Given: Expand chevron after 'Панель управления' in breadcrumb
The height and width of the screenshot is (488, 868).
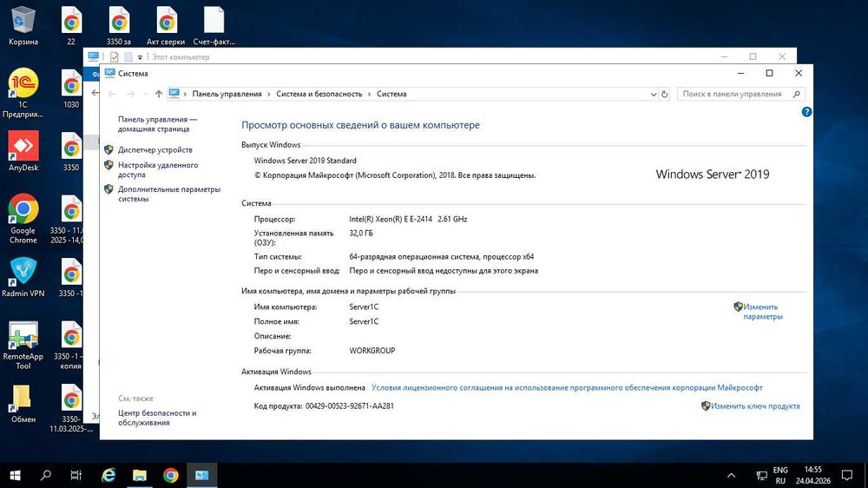Looking at the screenshot, I should [x=269, y=94].
